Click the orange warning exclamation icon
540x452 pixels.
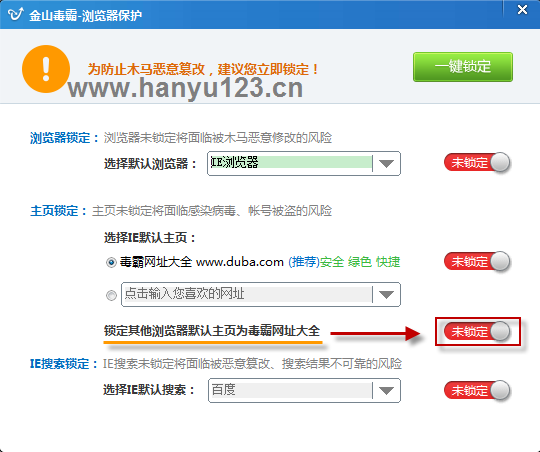pyautogui.click(x=46, y=69)
